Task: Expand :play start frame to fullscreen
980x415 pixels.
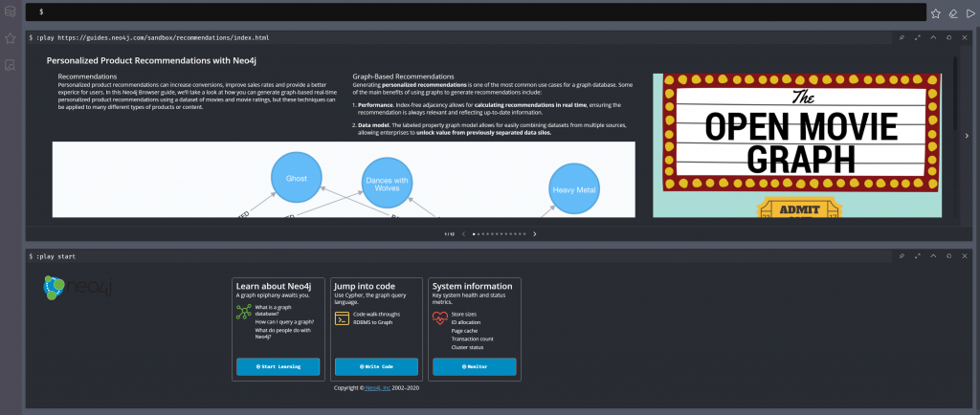Action: 918,256
